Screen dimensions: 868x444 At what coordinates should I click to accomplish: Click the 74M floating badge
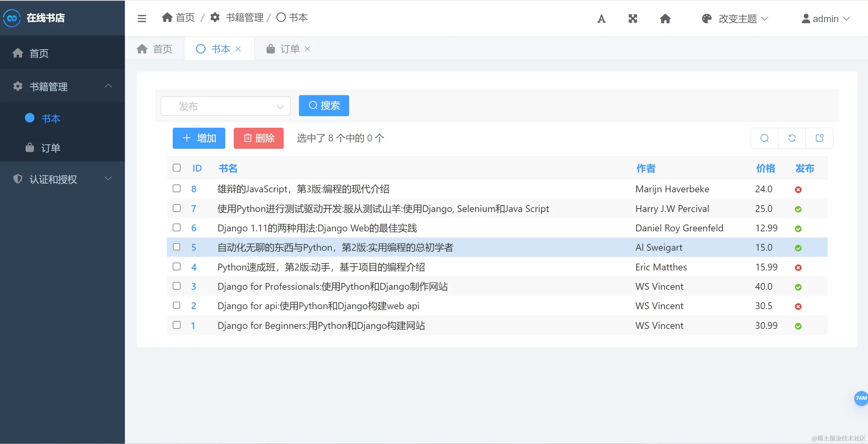point(861,398)
